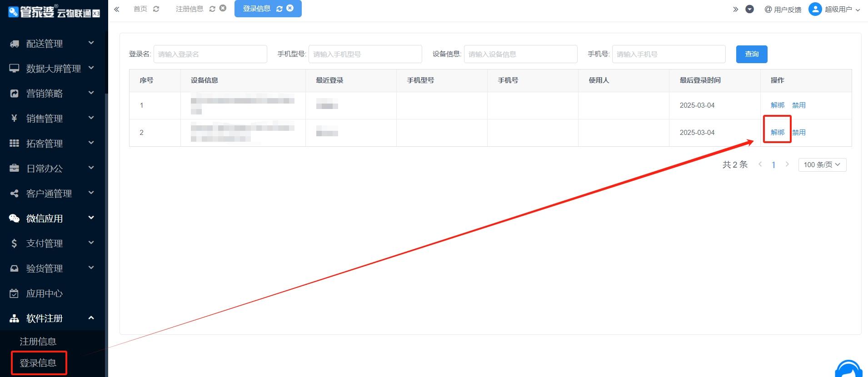Click the double-right arrow tab scroll icon
Image resolution: width=868 pixels, height=377 pixels.
click(x=736, y=9)
